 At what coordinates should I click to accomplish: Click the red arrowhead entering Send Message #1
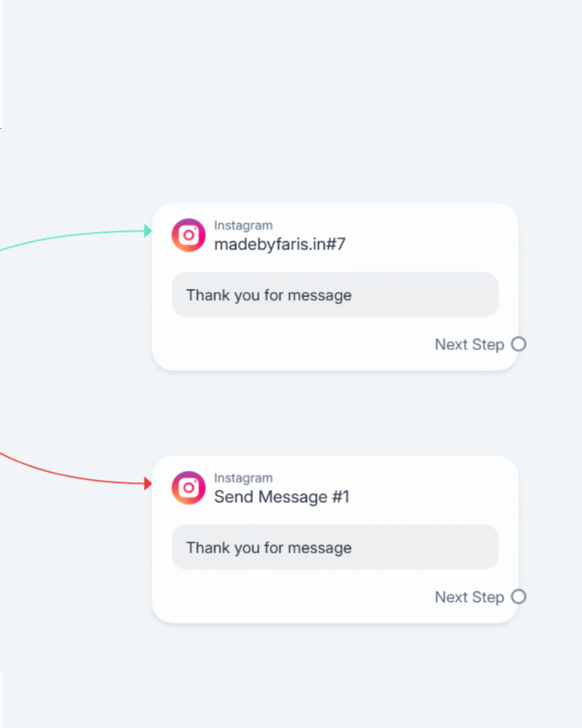(x=149, y=483)
